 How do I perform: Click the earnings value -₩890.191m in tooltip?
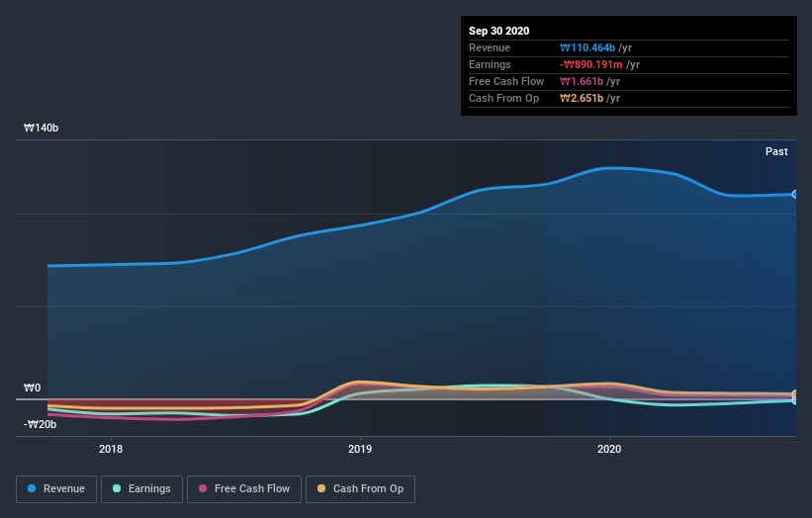(591, 64)
